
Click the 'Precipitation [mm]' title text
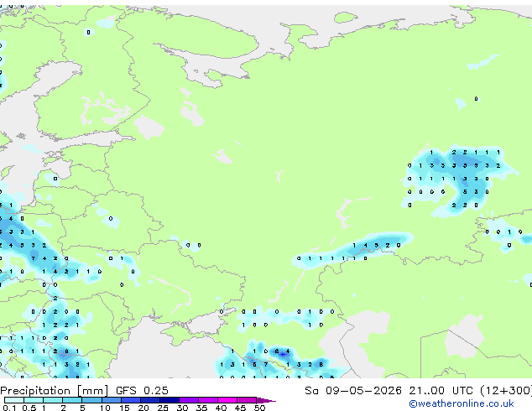[x=55, y=391]
